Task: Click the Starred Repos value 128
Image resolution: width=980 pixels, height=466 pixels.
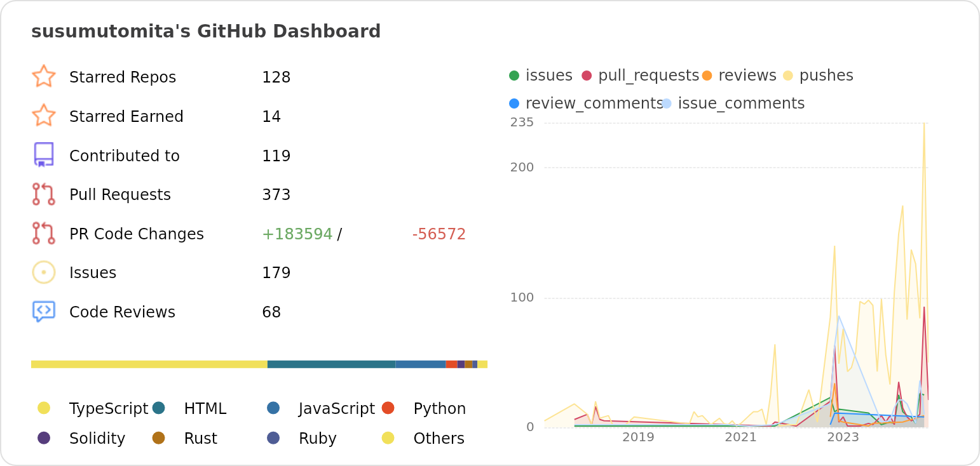Action: tap(276, 77)
